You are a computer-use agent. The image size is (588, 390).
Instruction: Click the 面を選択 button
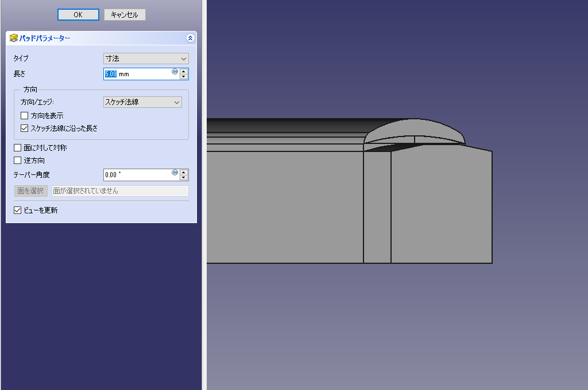click(31, 191)
